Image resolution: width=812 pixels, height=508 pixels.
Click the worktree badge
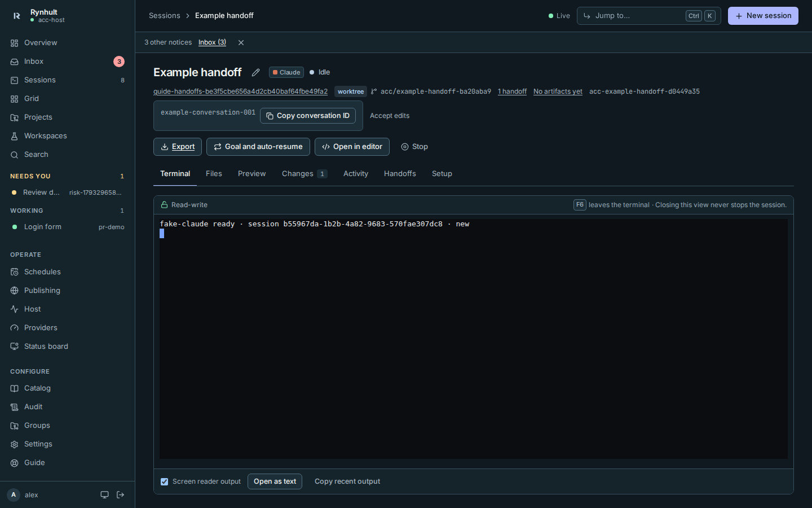coord(351,91)
